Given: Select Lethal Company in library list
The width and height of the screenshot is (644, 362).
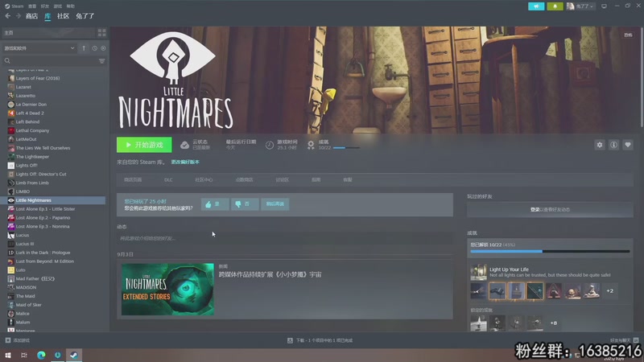Looking at the screenshot, I should (32, 130).
